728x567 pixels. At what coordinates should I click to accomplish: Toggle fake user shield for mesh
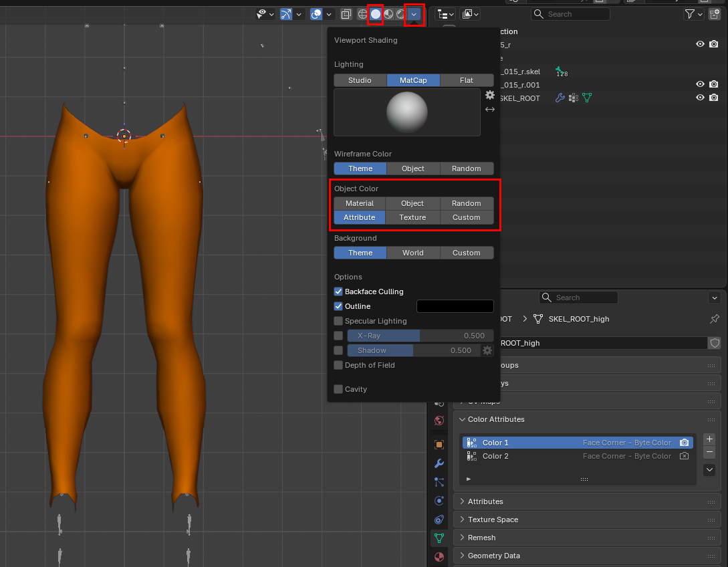coord(715,343)
